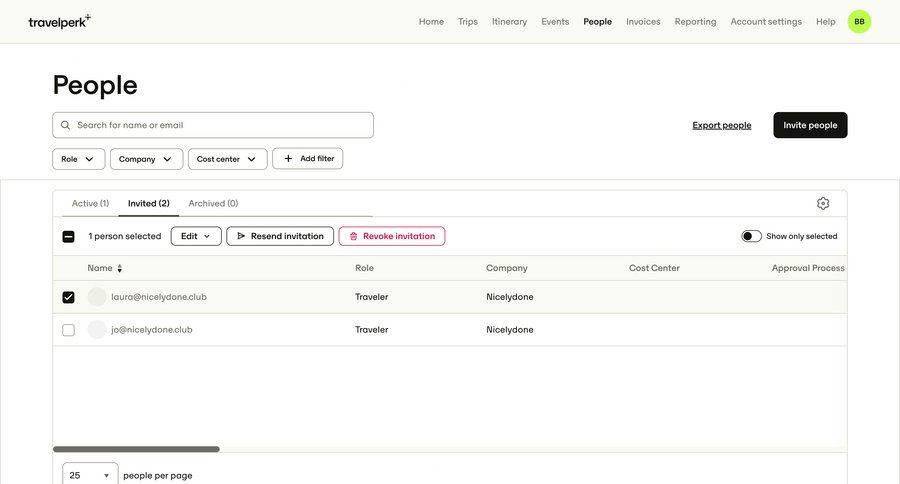Click the TravelPerk logo
Image resolution: width=900 pixels, height=484 pixels.
click(x=59, y=21)
